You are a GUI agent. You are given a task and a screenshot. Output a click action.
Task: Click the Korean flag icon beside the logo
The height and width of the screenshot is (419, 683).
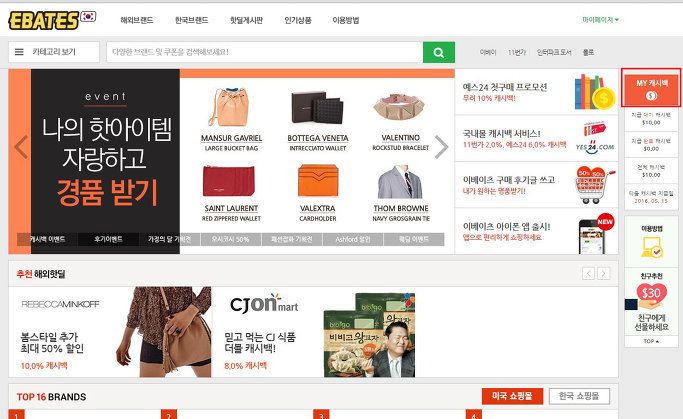tap(88, 17)
